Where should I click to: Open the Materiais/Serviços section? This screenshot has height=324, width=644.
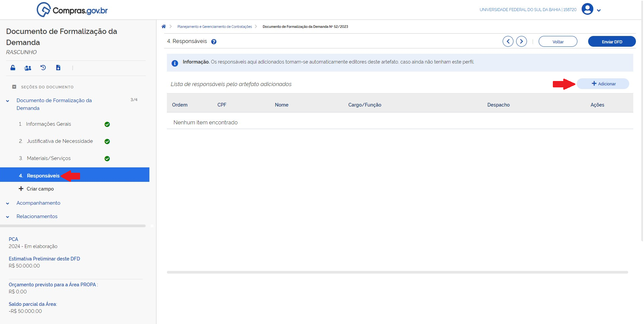point(49,158)
